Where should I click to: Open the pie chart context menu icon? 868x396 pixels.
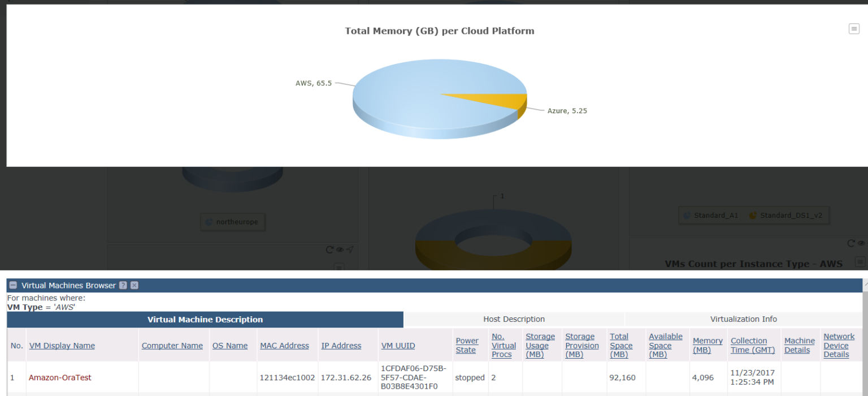pos(854,28)
